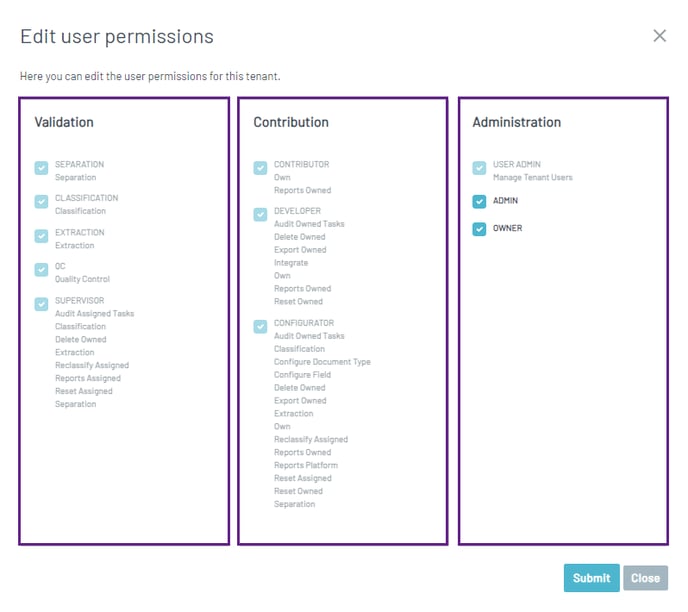Toggle the USER ADMIN checkbox
This screenshot has height=612, width=688.
479,168
